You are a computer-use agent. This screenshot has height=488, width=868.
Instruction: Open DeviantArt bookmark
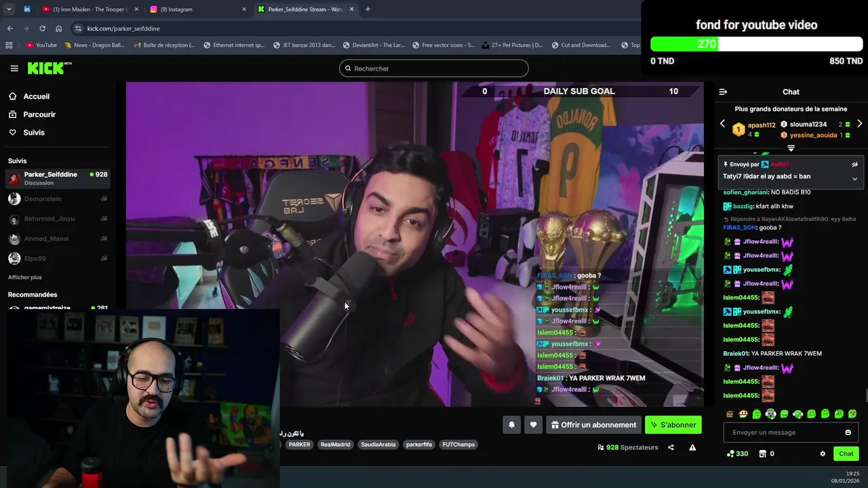(374, 45)
